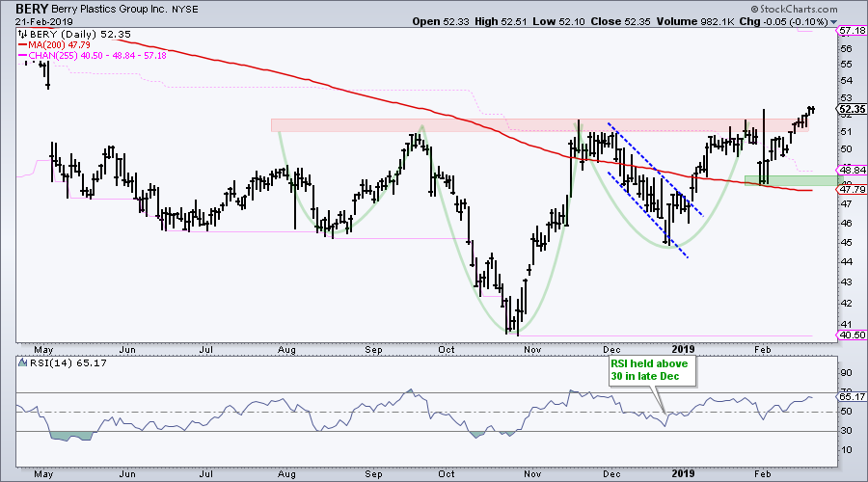Click the Nov label on price time axis
The height and width of the screenshot is (482, 868).
(532, 349)
